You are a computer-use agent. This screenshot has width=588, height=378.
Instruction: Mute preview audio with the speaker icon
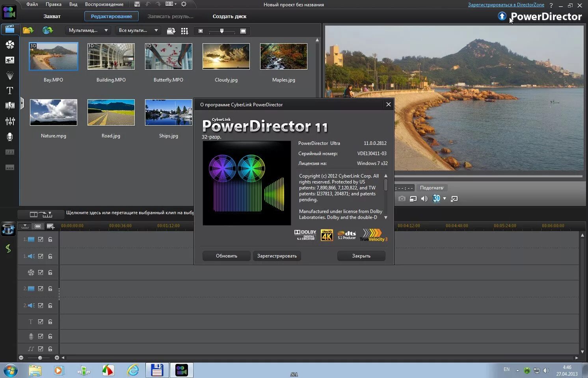[424, 199]
